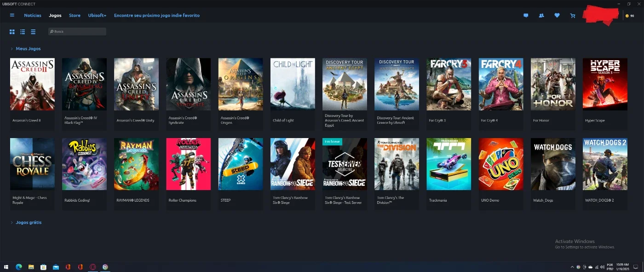Open the Store tab
Viewport: 644px width, 272px height.
coord(75,15)
